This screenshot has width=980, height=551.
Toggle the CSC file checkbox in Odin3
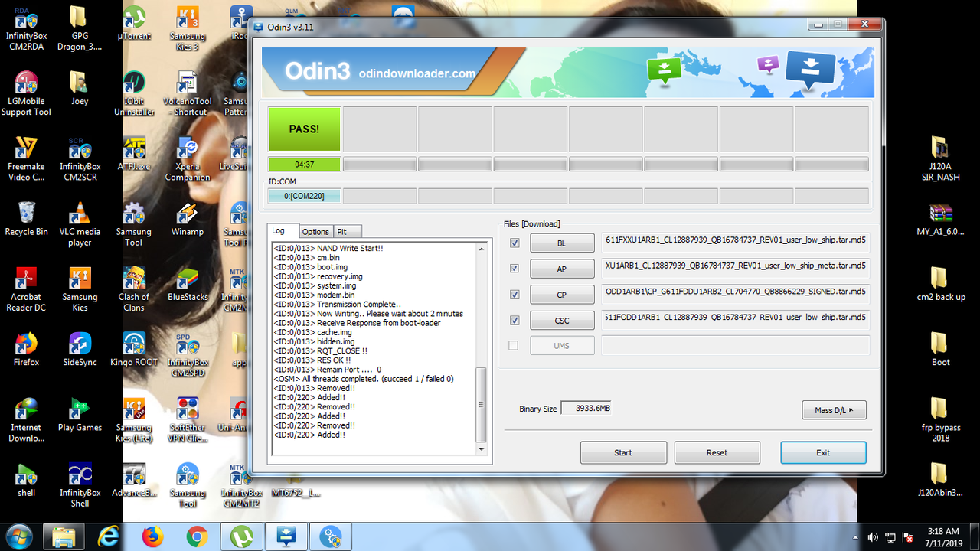pyautogui.click(x=514, y=321)
